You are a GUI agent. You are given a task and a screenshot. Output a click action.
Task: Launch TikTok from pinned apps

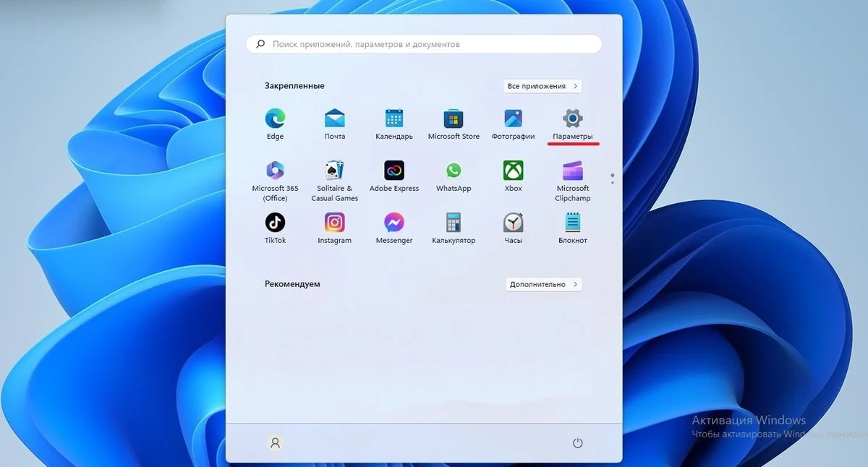click(x=275, y=228)
